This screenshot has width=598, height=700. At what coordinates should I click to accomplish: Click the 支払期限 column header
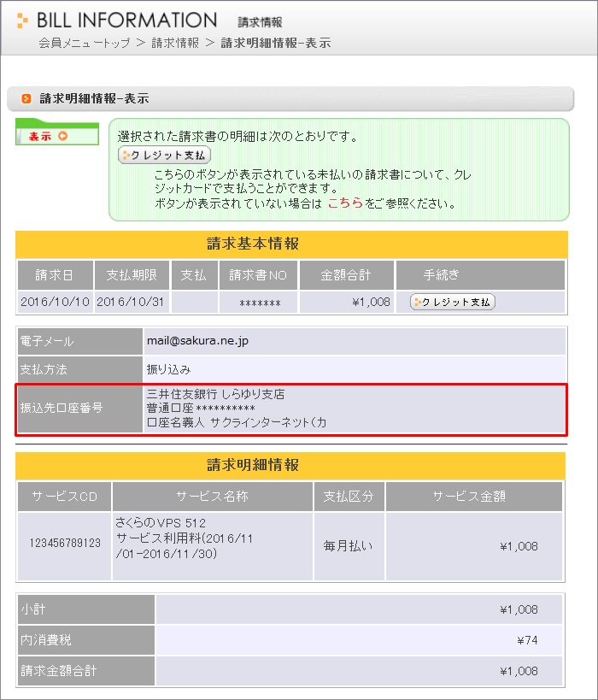[x=132, y=275]
